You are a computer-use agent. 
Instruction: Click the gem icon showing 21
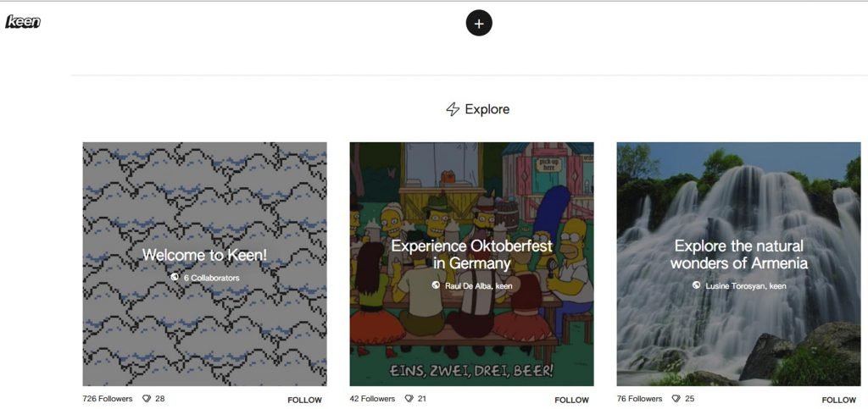point(409,398)
